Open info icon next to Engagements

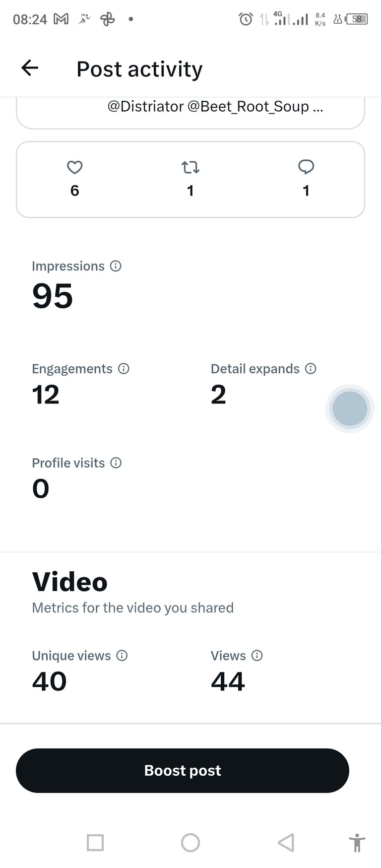(x=124, y=369)
